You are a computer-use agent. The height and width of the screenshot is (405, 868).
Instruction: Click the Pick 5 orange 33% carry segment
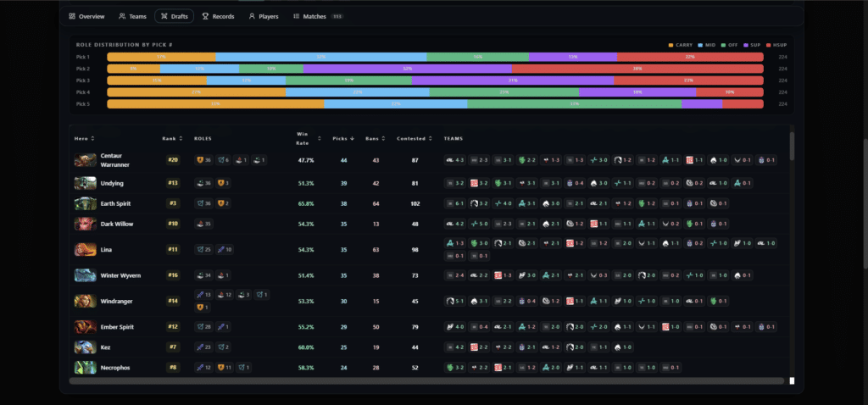tap(215, 104)
